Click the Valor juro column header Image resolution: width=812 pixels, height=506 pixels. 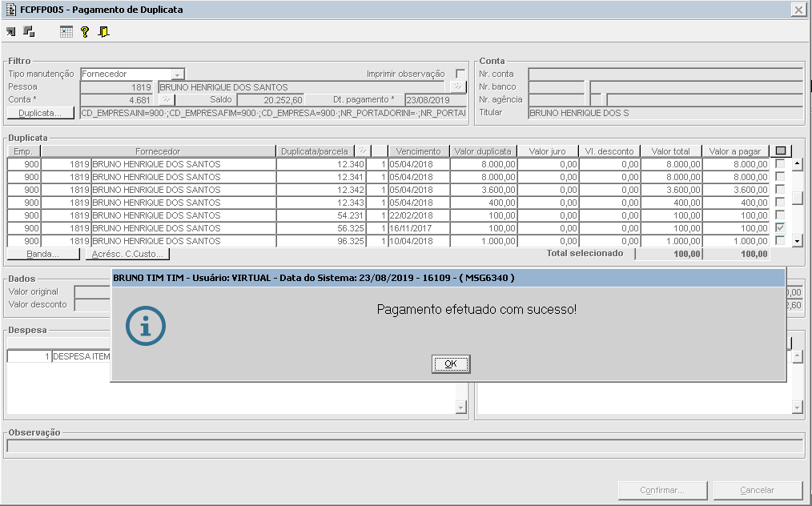click(x=548, y=151)
